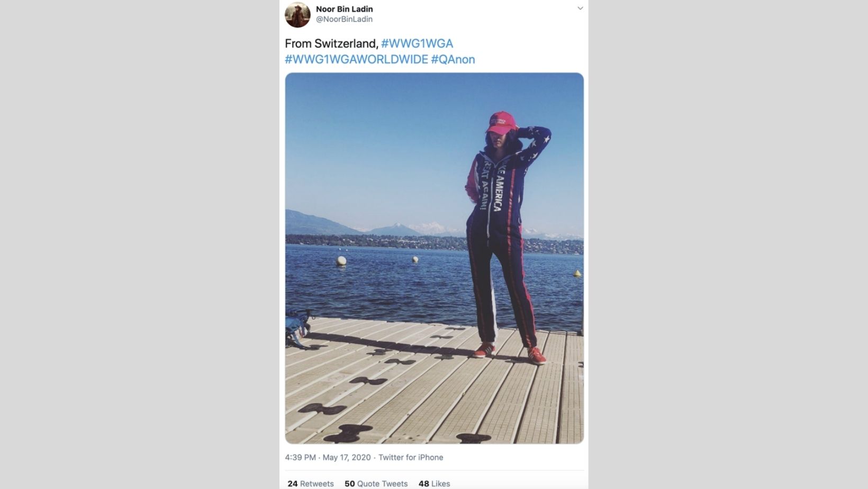View the 24 Retweets list
The width and height of the screenshot is (868, 489).
[x=311, y=484]
